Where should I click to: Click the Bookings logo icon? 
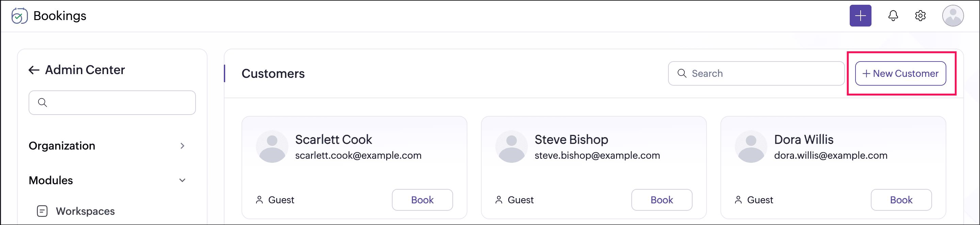click(x=19, y=16)
